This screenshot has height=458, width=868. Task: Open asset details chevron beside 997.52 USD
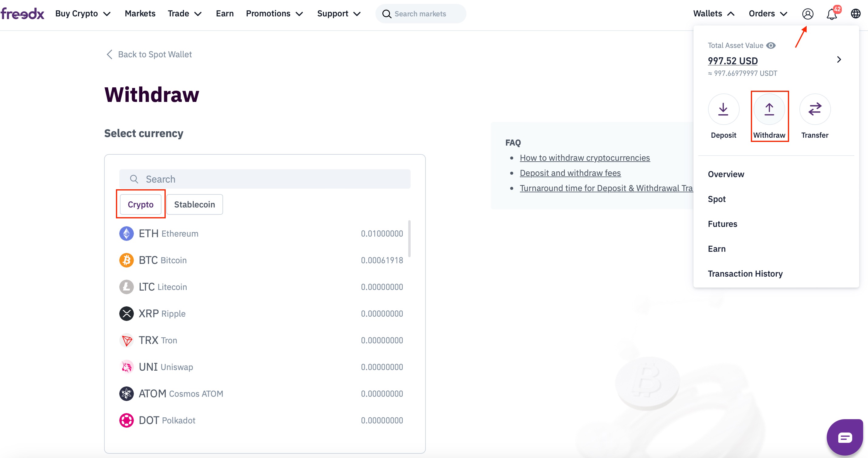pyautogui.click(x=839, y=60)
